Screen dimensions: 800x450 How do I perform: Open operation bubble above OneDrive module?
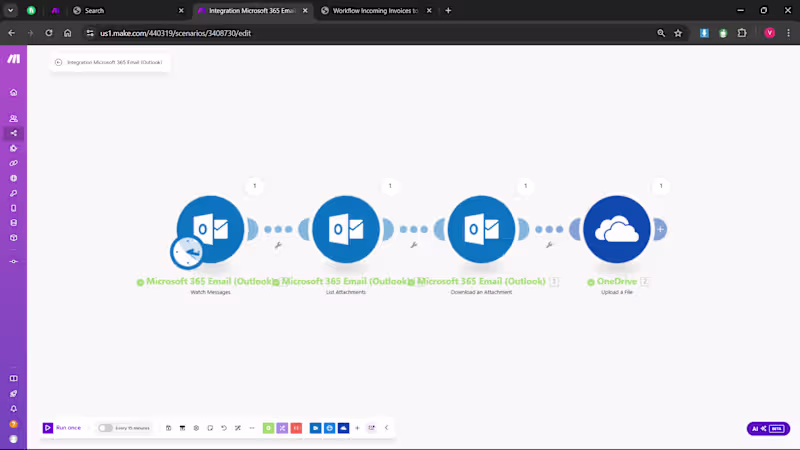click(x=661, y=186)
